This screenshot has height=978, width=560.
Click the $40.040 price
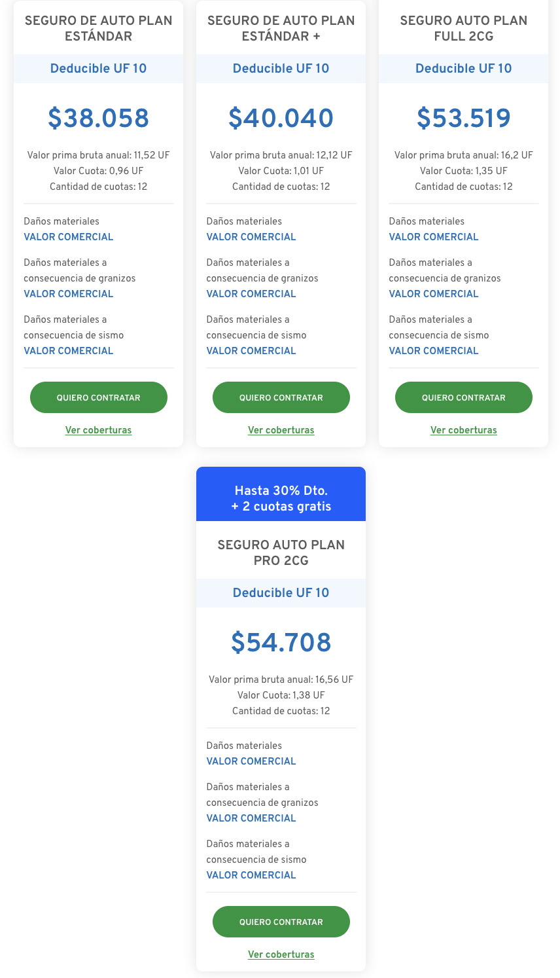pos(281,118)
